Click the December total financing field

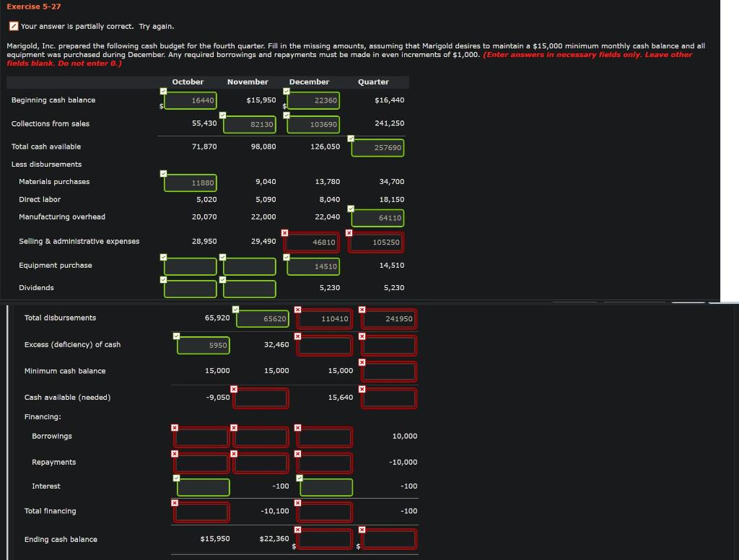click(325, 512)
